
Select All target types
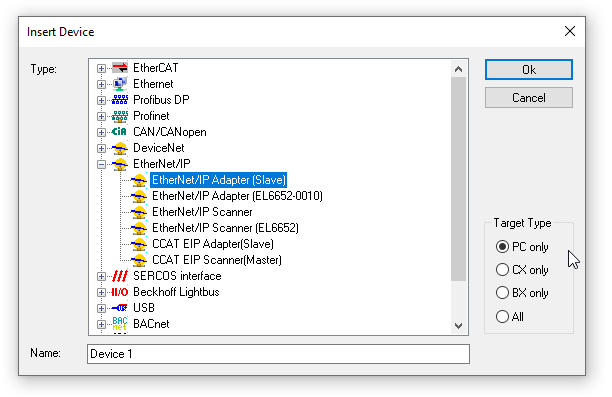click(510, 316)
